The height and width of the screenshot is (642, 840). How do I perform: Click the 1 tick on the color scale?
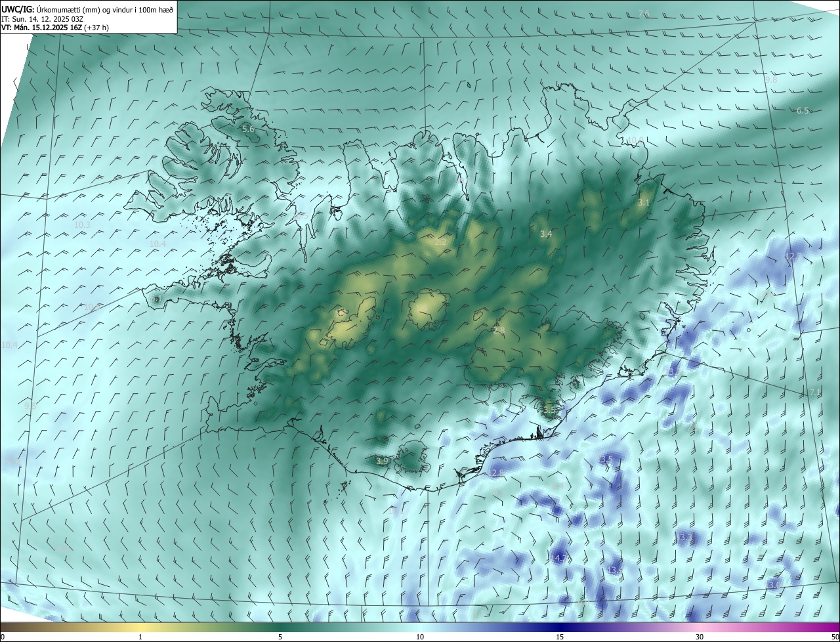(140, 637)
